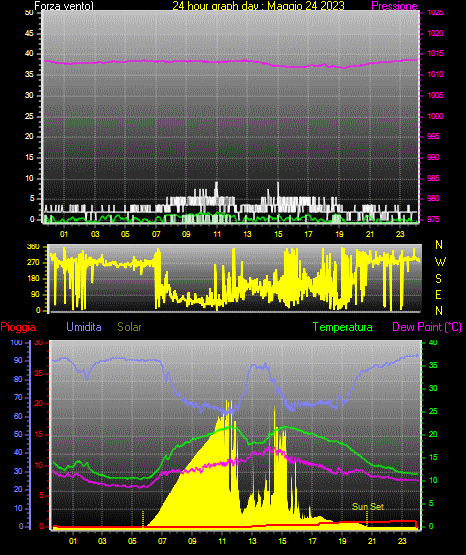Click the 40 temperature axis value
466x555 pixels.
433,342
